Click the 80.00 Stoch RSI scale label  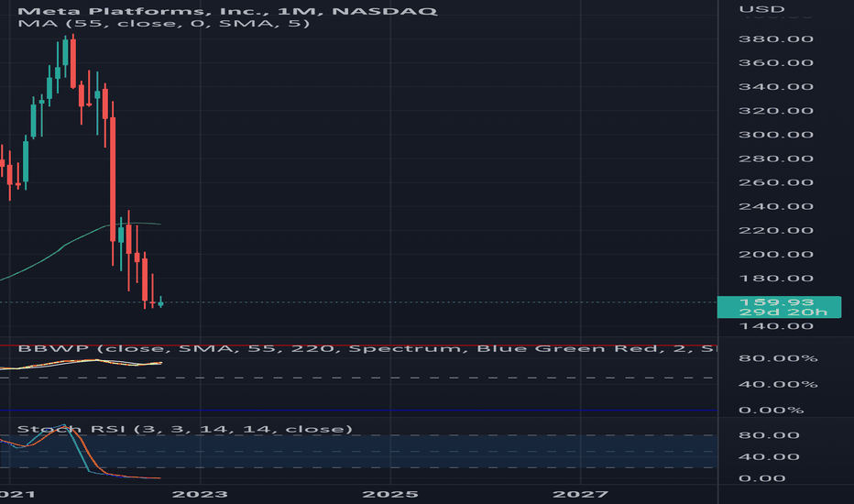point(769,435)
